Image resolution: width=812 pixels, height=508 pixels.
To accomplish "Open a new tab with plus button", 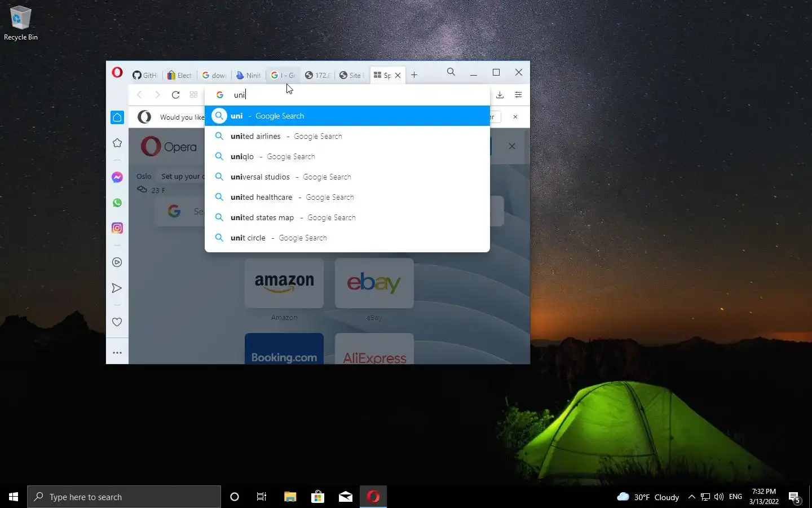I will (414, 75).
